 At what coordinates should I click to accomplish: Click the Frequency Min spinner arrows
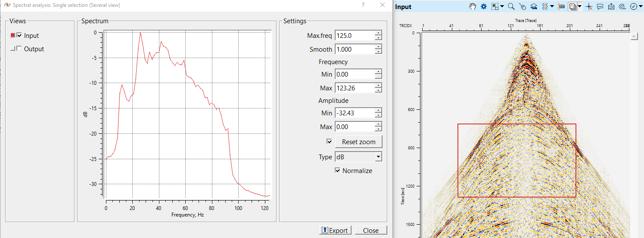click(x=378, y=74)
